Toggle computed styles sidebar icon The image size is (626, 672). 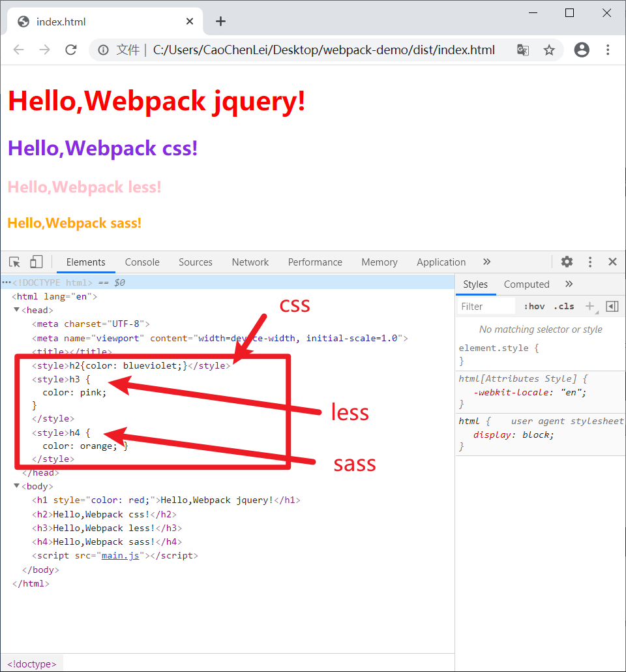click(x=612, y=306)
